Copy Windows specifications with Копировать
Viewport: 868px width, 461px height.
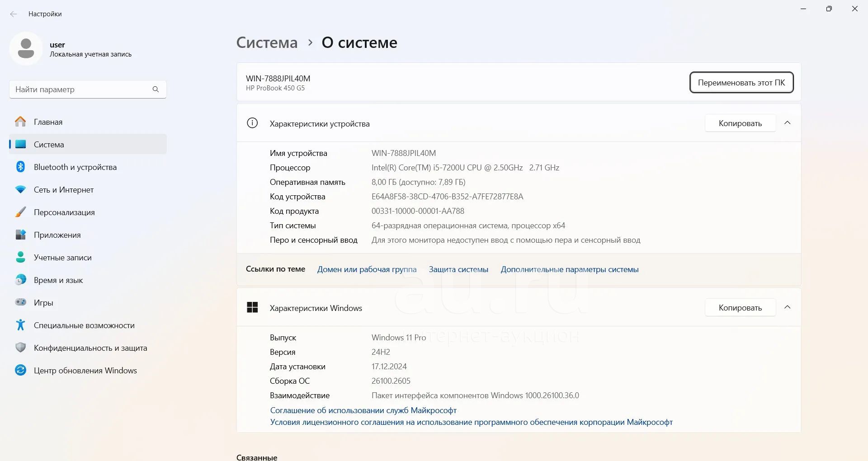pos(740,307)
